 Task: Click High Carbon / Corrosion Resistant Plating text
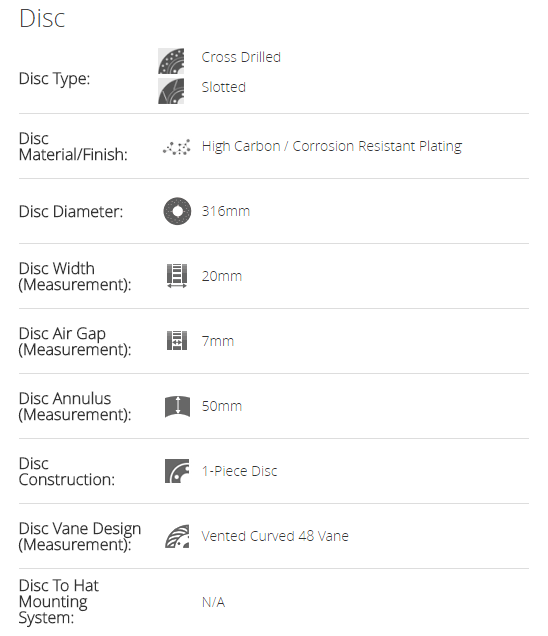click(332, 146)
